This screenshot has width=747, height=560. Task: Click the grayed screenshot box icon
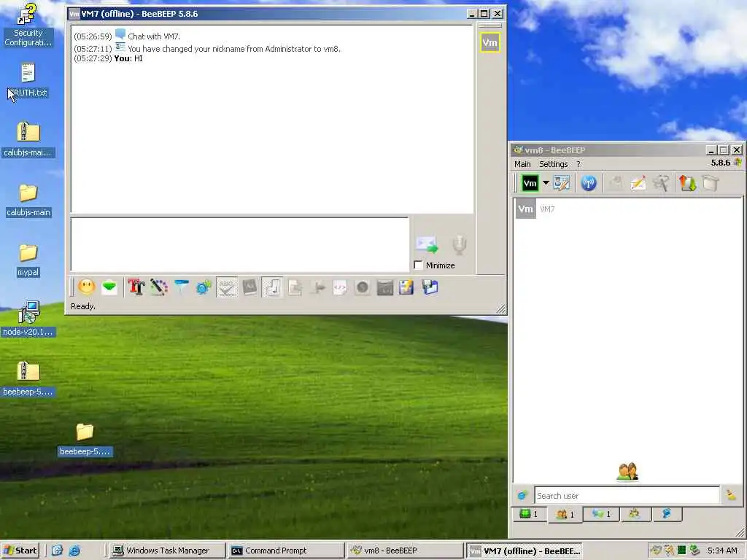point(385,287)
